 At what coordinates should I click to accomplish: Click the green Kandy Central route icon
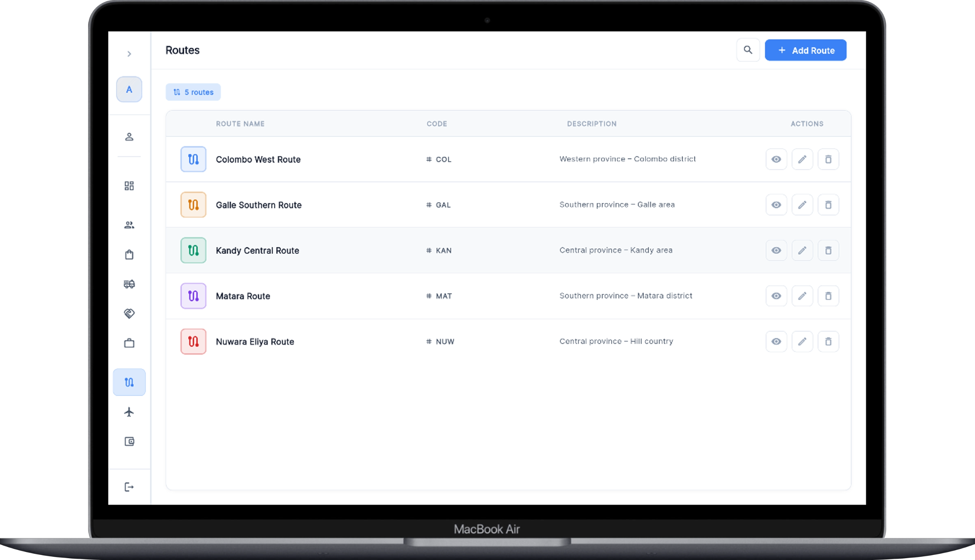point(193,250)
